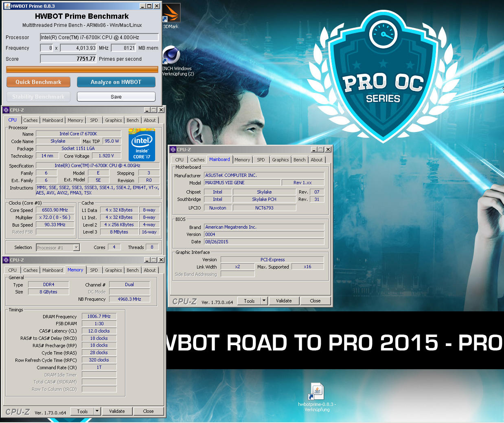
Task: Select the LPCIO model NCT6793
Action: pyautogui.click(x=264, y=208)
